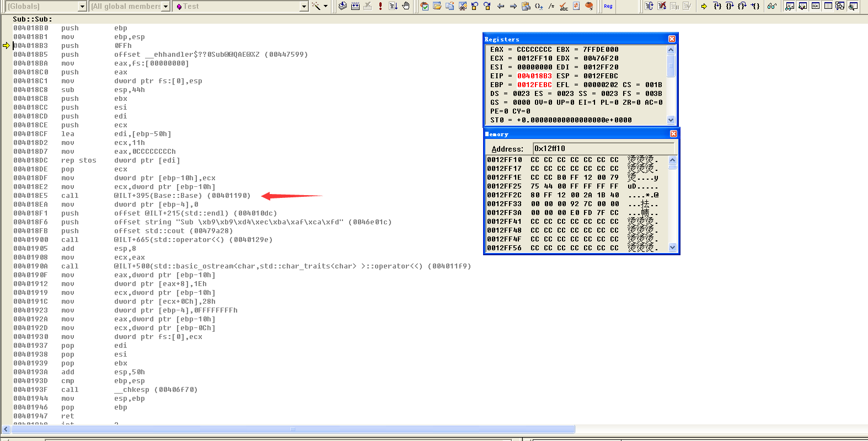Viewport: 868px width, 441px height.
Task: Open the Test members dropdown
Action: [304, 6]
